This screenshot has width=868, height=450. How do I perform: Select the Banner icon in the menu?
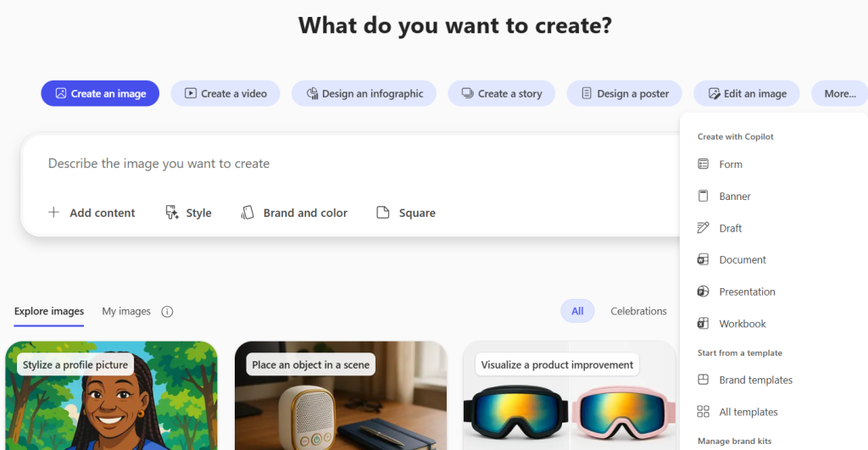pyautogui.click(x=703, y=196)
